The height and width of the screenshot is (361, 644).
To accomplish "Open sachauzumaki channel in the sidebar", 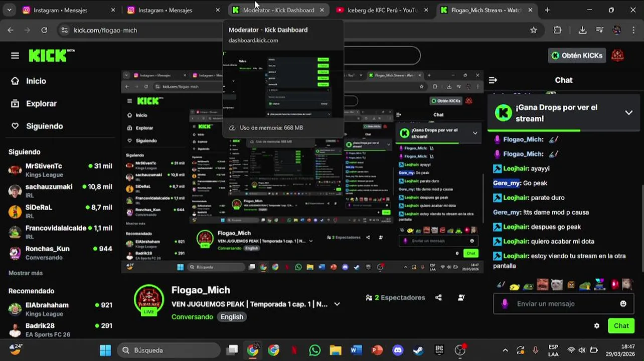I will pos(60,191).
